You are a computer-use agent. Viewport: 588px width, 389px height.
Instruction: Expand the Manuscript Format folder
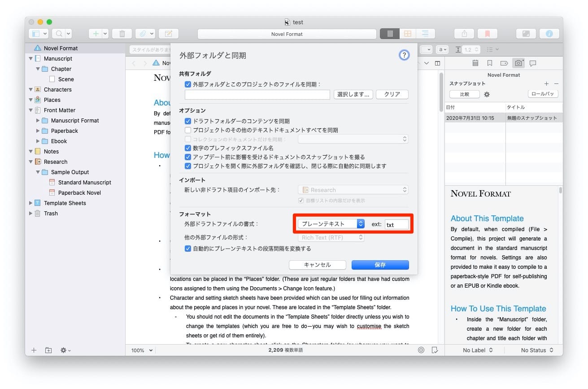[38, 120]
